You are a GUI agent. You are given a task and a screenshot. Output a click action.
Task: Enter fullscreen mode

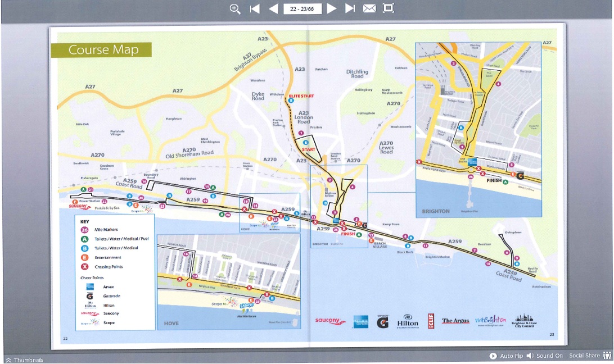388,8
